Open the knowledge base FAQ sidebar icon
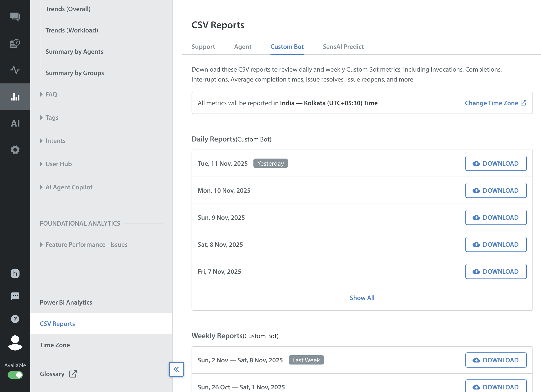The height and width of the screenshot is (392, 541). tap(15, 43)
